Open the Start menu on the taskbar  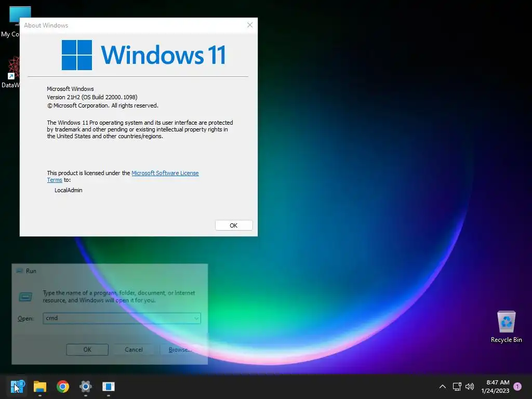[18, 386]
